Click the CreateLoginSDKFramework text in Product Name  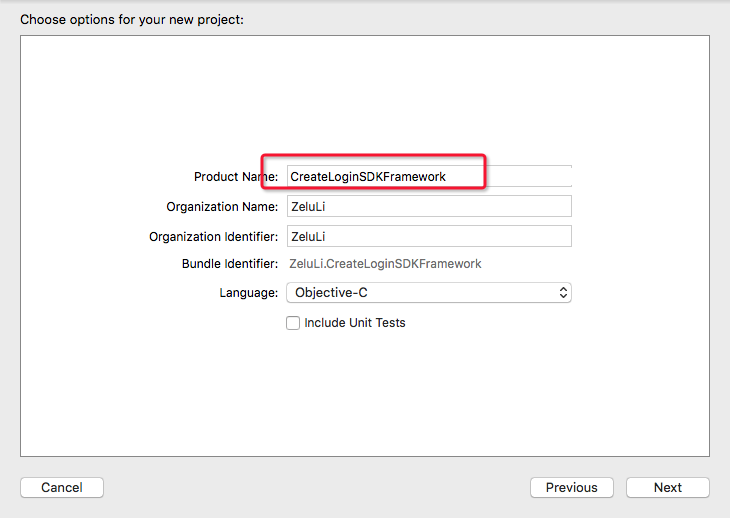click(x=368, y=177)
